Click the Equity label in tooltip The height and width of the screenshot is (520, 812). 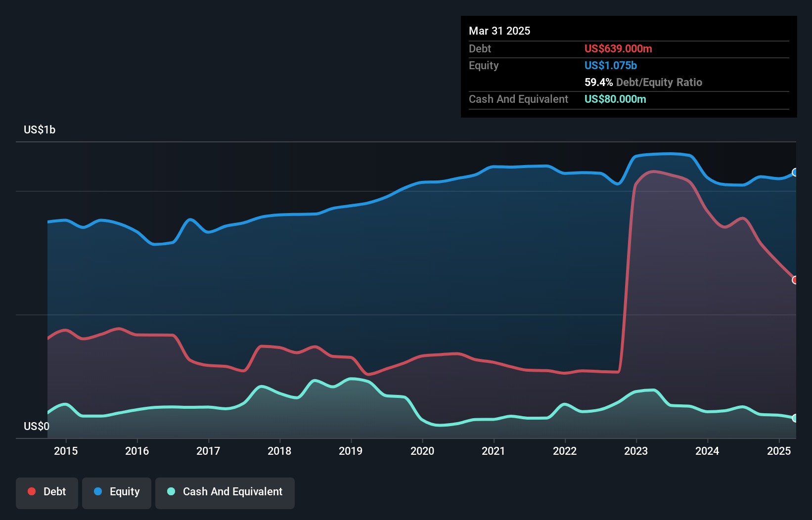click(484, 65)
